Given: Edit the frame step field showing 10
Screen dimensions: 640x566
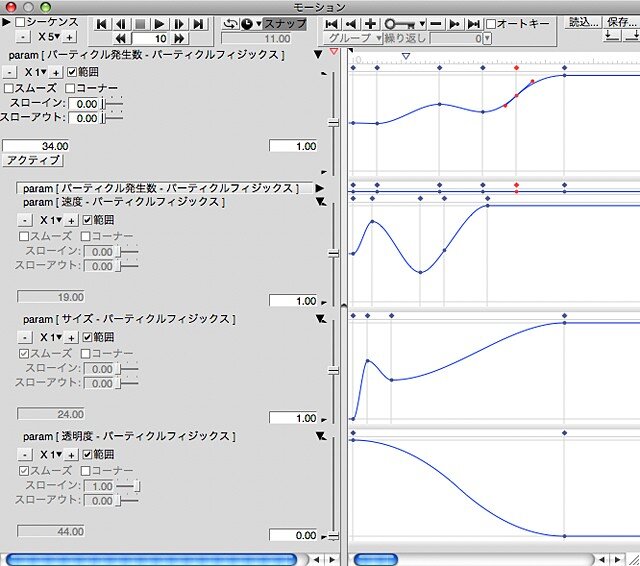Looking at the screenshot, I should (x=150, y=39).
